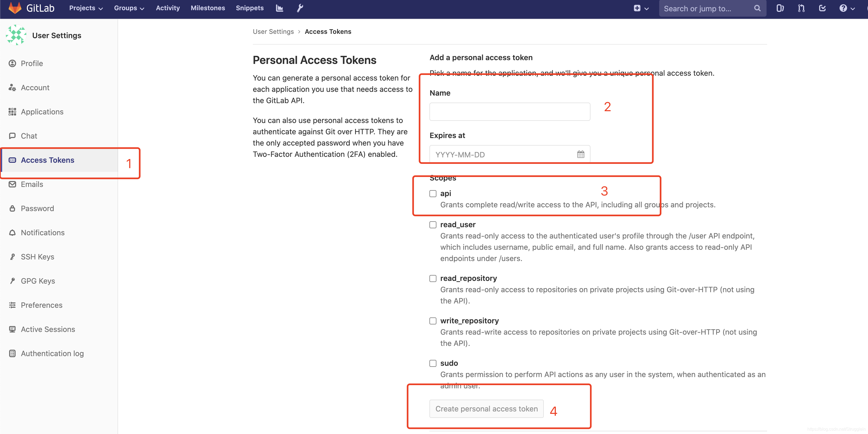The height and width of the screenshot is (434, 868).
Task: Click the token Name input field
Action: [510, 112]
